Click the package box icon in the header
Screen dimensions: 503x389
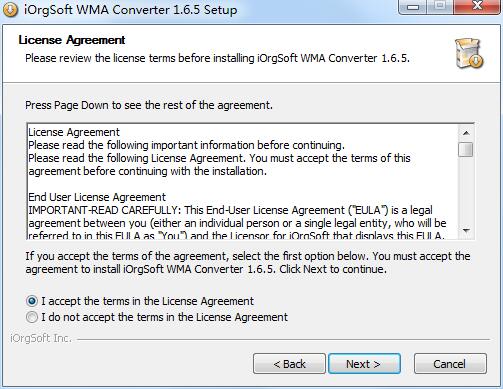tap(469, 53)
